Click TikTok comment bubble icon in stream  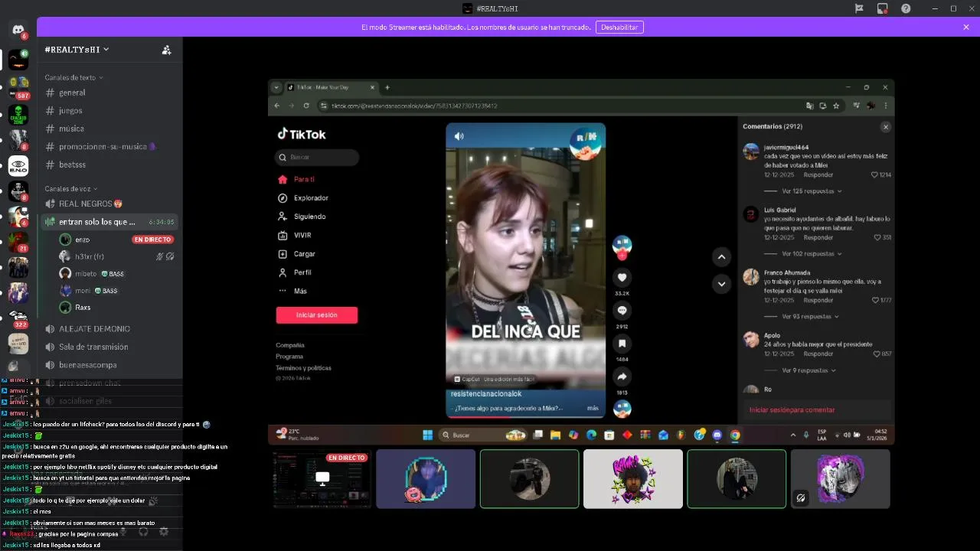pyautogui.click(x=622, y=311)
